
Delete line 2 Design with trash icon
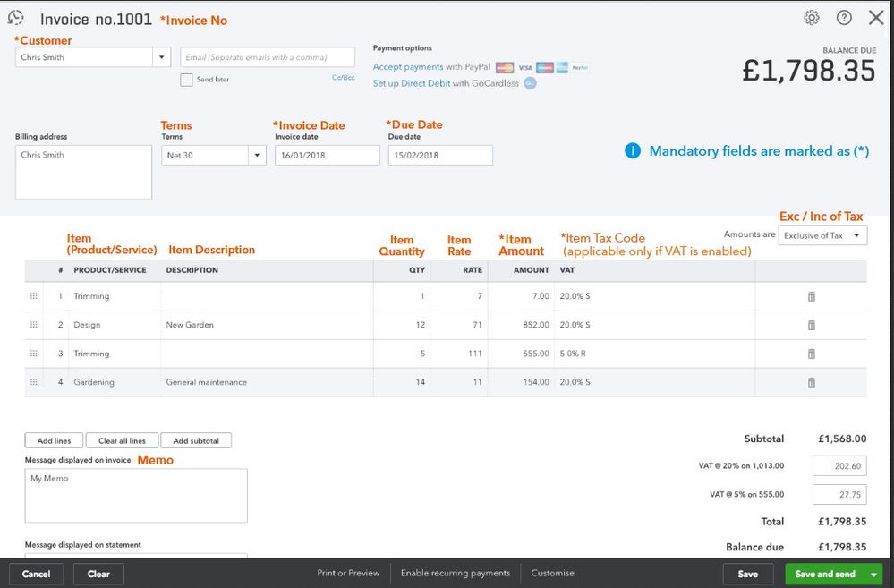pos(812,325)
